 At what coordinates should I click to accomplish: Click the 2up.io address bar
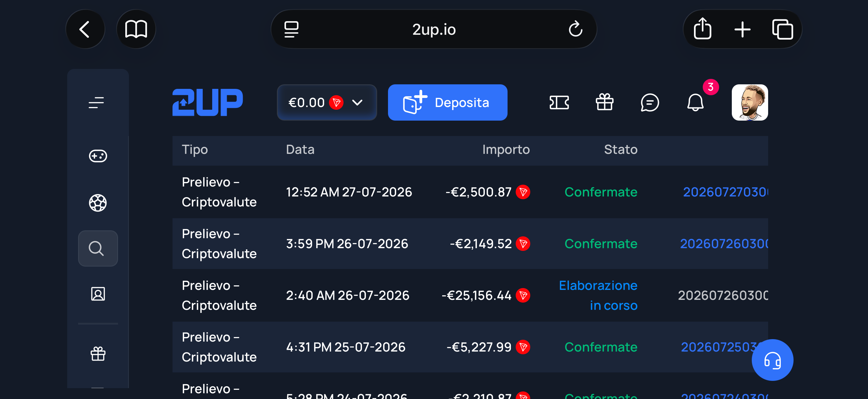[434, 29]
